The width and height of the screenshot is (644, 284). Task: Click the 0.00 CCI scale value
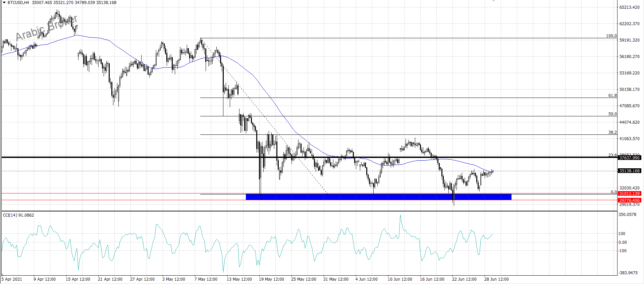pyautogui.click(x=623, y=242)
